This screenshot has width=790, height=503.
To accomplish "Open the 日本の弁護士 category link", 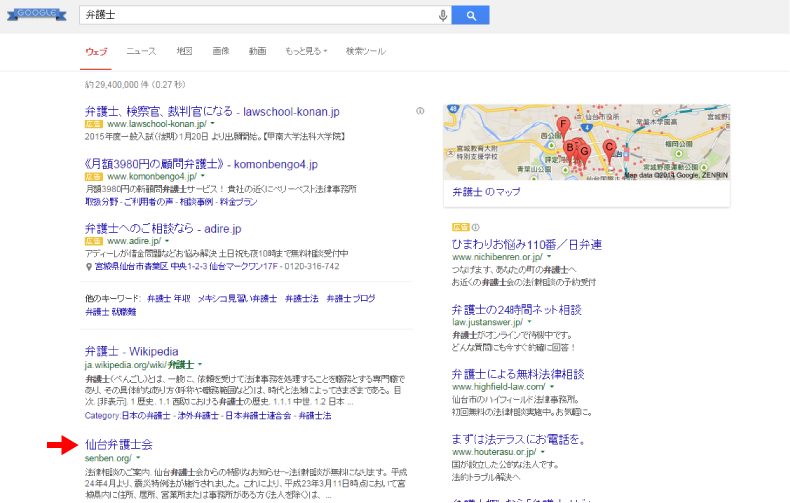I will [146, 416].
